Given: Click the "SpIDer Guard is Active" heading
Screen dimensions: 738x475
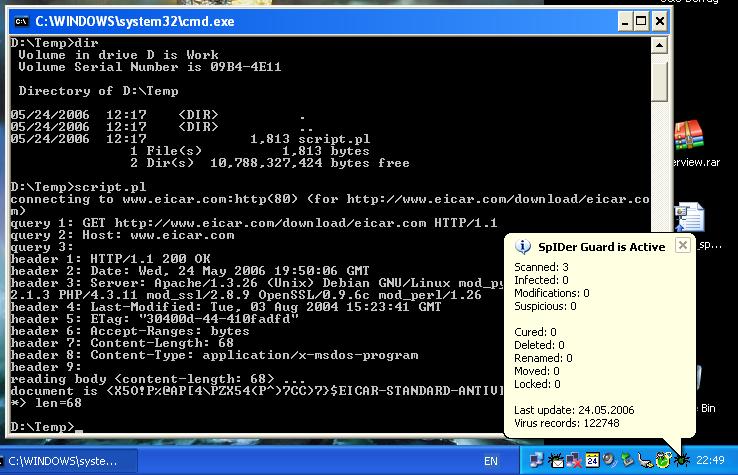Looking at the screenshot, I should (x=602, y=247).
